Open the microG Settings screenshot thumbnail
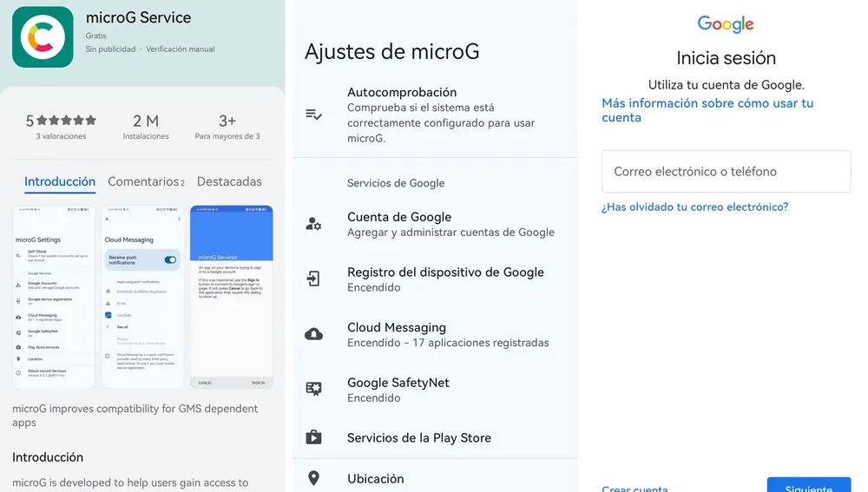868x492 pixels. point(54,297)
